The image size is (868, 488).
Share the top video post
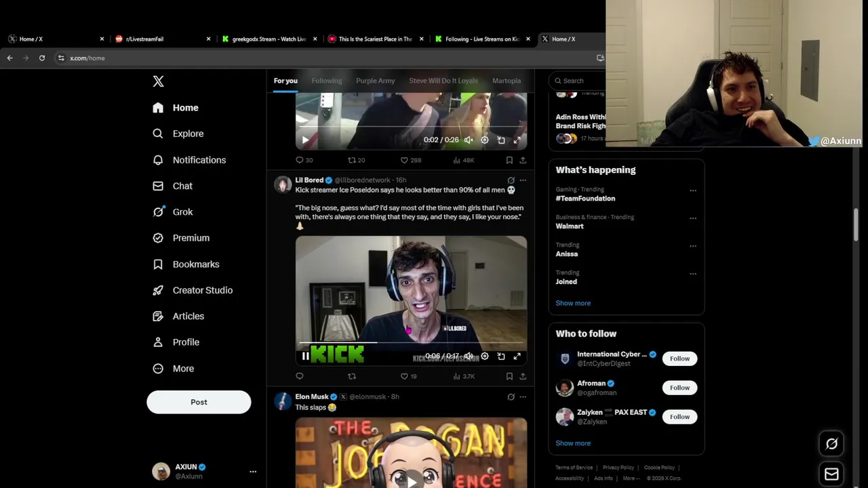[523, 160]
